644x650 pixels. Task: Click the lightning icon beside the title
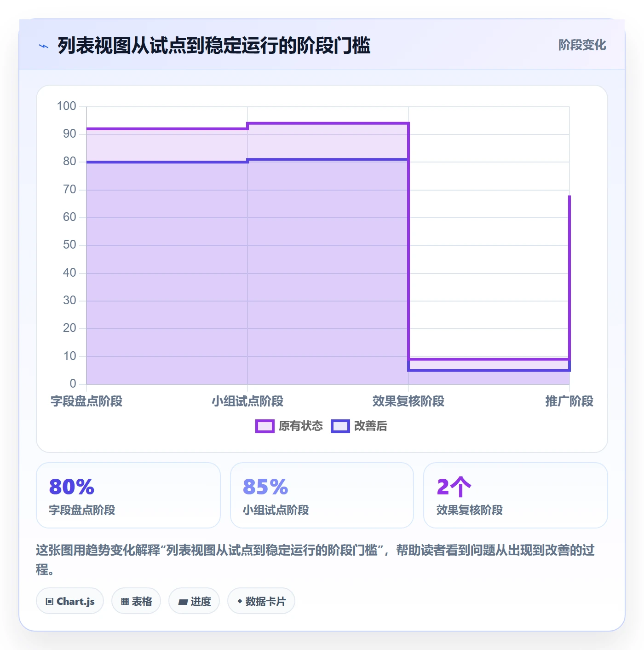coord(44,46)
